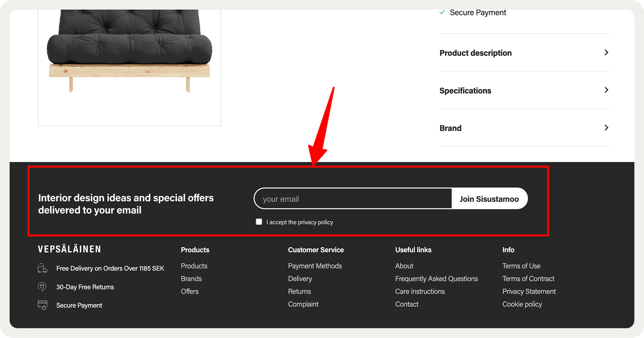Image resolution: width=644 pixels, height=338 pixels.
Task: Open Care instructions link
Action: click(x=420, y=292)
